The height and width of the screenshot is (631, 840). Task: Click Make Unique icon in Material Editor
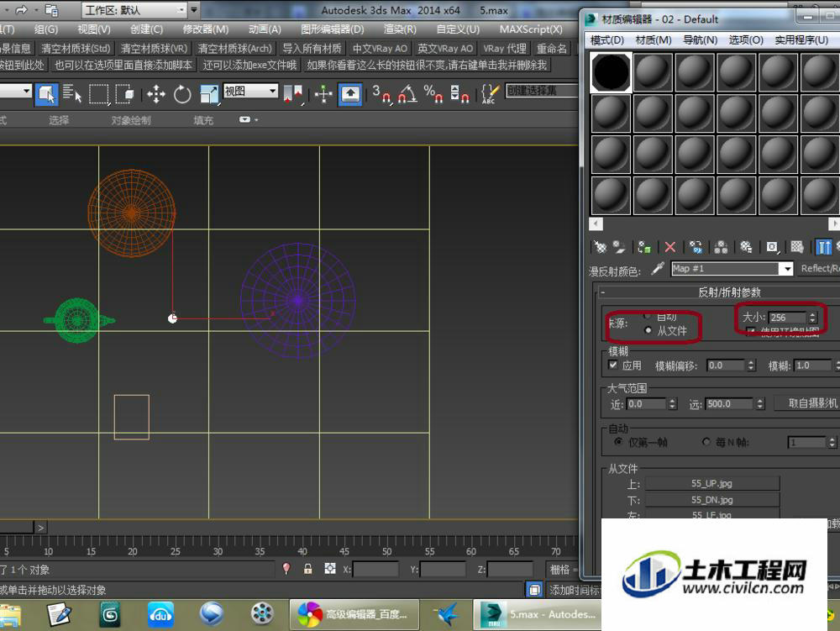click(x=721, y=247)
